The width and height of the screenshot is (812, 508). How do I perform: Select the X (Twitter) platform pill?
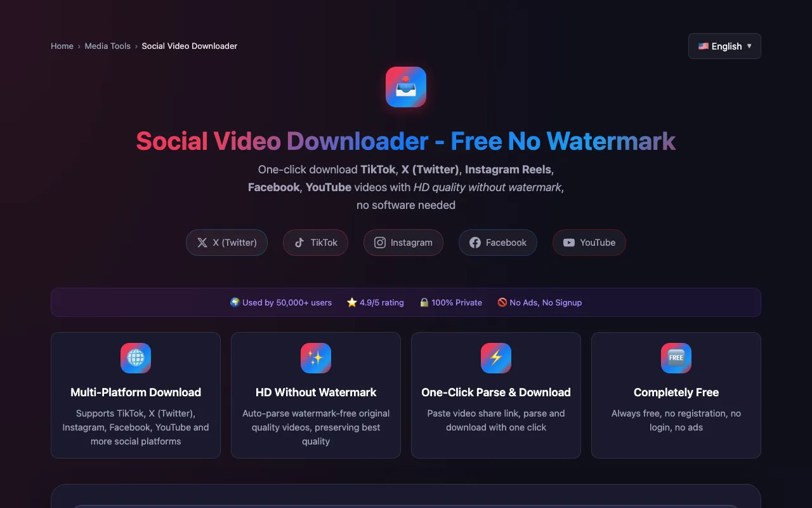click(x=226, y=243)
